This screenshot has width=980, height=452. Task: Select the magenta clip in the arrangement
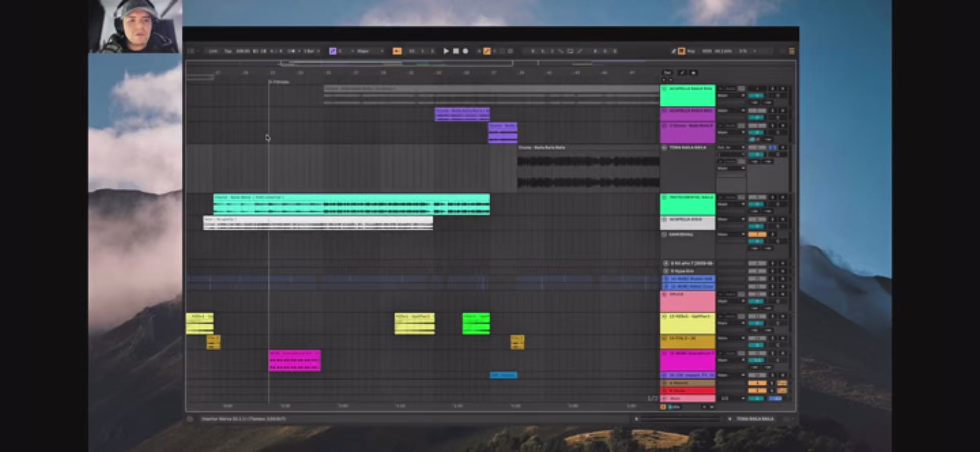(x=295, y=360)
